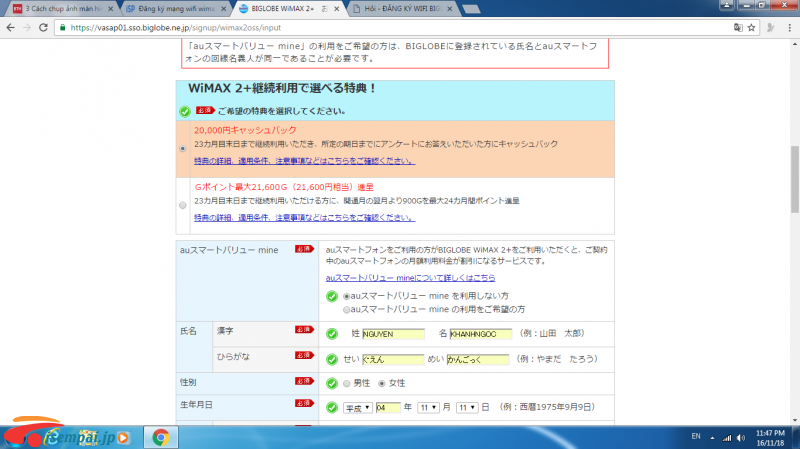Click the address bar URL

click(x=176, y=28)
